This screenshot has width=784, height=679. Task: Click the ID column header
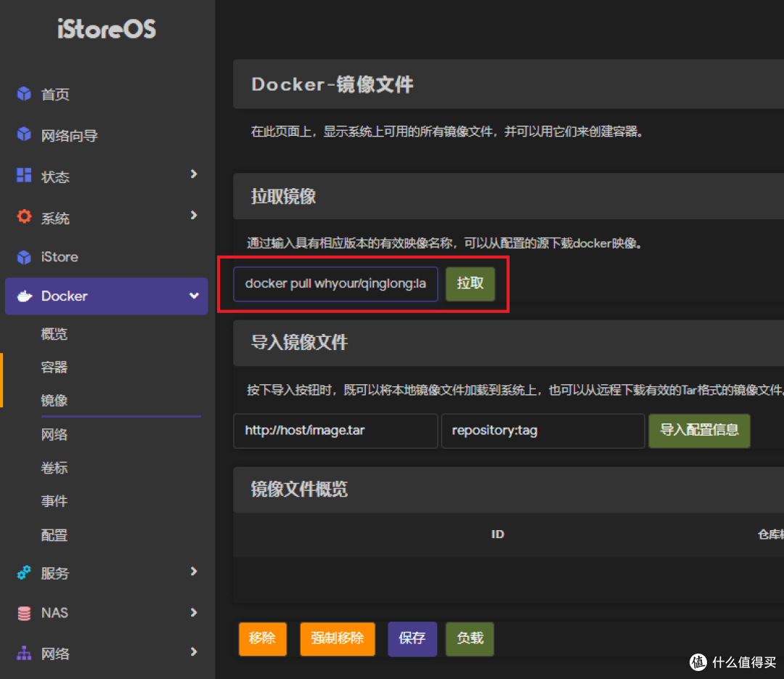[x=497, y=534]
